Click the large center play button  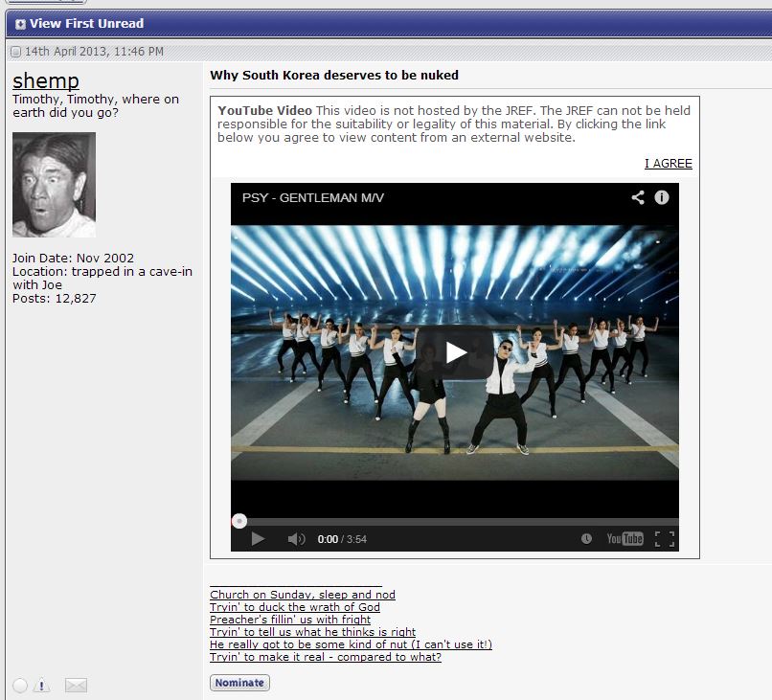point(455,352)
